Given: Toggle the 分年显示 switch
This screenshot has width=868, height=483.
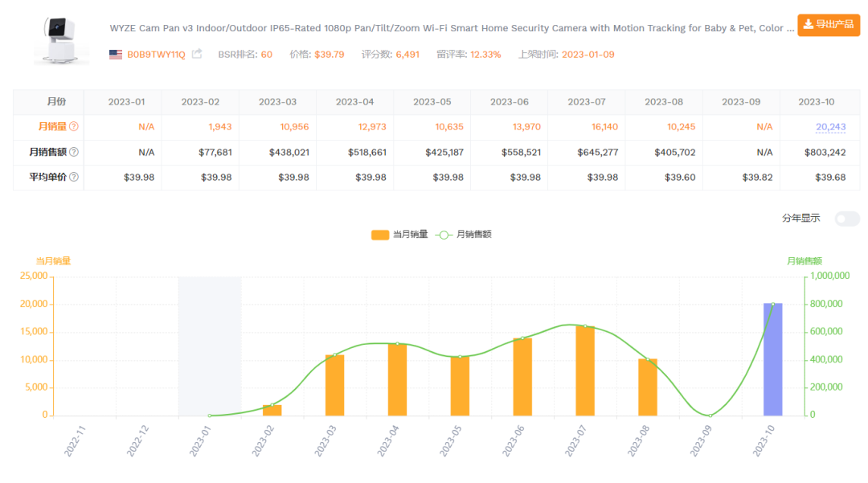Looking at the screenshot, I should (846, 219).
